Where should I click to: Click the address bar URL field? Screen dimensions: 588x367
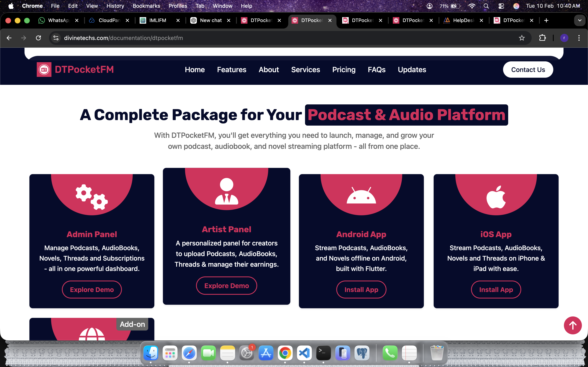coord(267,38)
